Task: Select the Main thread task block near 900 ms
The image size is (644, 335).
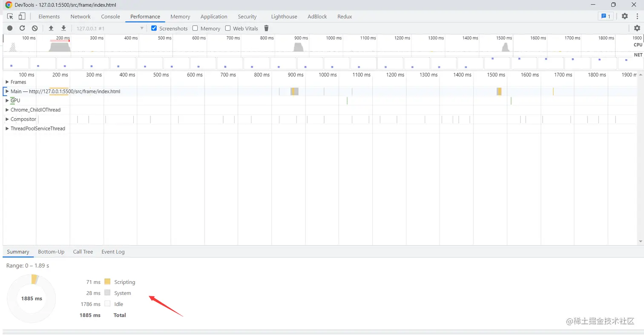Action: (x=294, y=91)
